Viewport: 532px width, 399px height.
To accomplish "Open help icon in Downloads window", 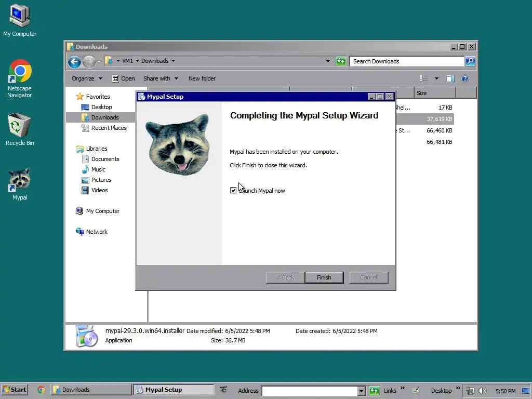I will tap(465, 79).
